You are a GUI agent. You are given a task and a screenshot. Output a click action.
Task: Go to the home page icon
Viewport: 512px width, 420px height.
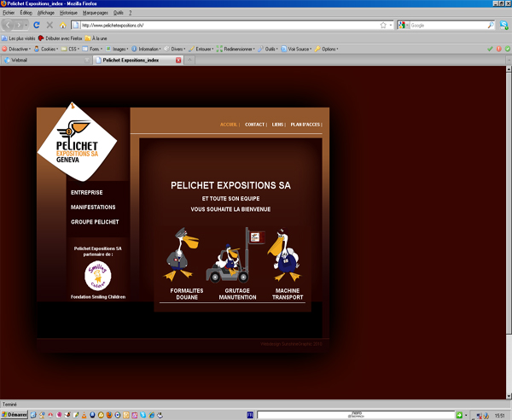[62, 25]
